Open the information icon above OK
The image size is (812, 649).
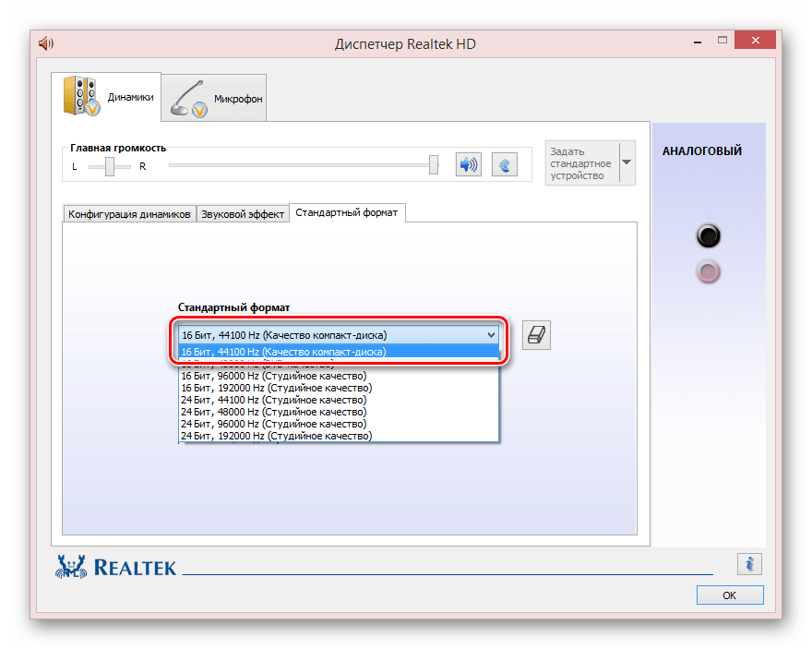pyautogui.click(x=749, y=564)
